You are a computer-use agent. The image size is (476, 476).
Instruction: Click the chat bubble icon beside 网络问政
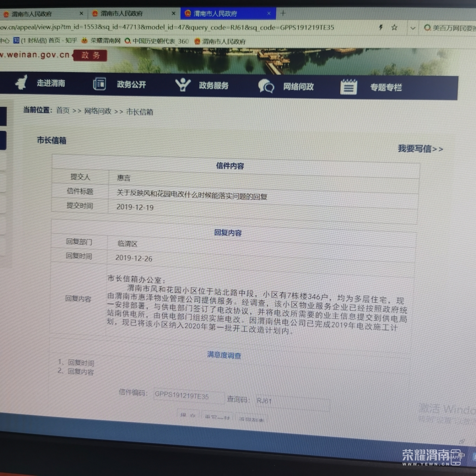coord(266,86)
